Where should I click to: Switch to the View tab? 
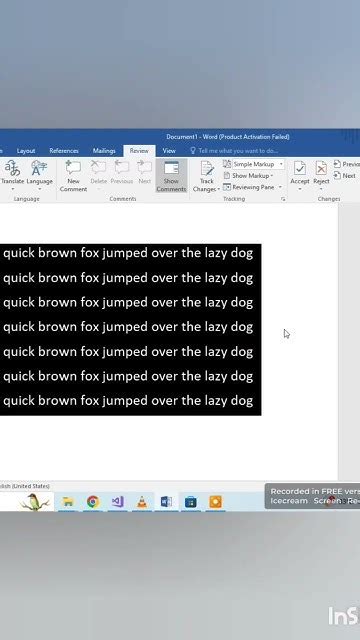click(x=169, y=151)
